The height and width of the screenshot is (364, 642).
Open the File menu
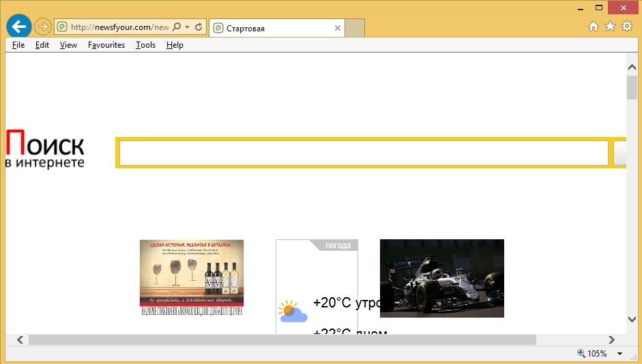[18, 45]
